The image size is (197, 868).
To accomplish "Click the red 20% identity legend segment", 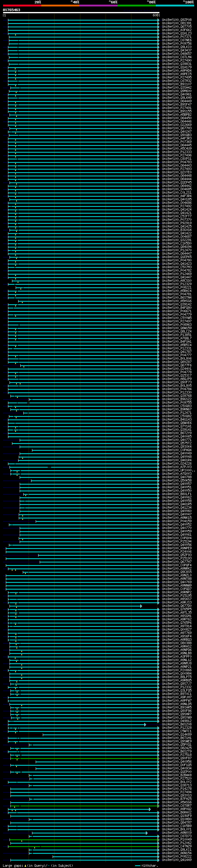I will (x=22, y=6).
